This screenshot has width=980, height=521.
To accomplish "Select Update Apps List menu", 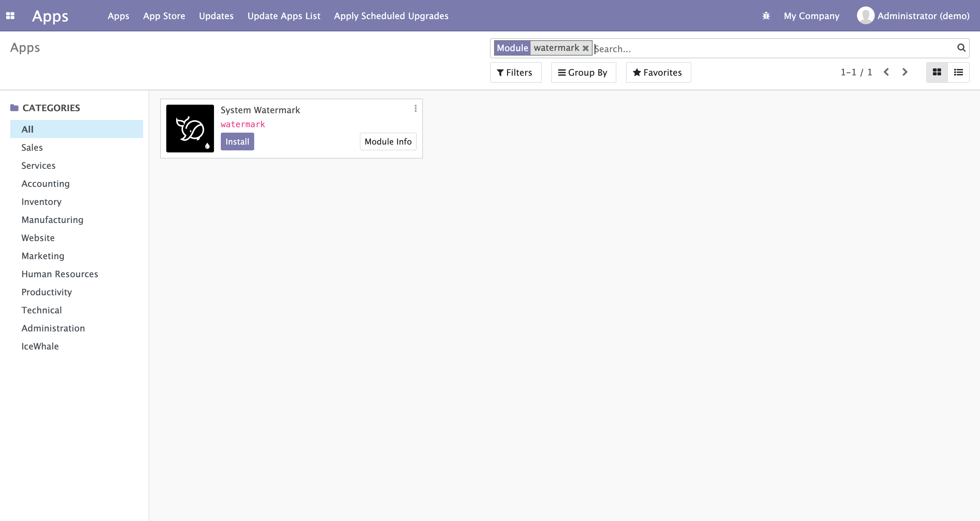I will click(284, 16).
